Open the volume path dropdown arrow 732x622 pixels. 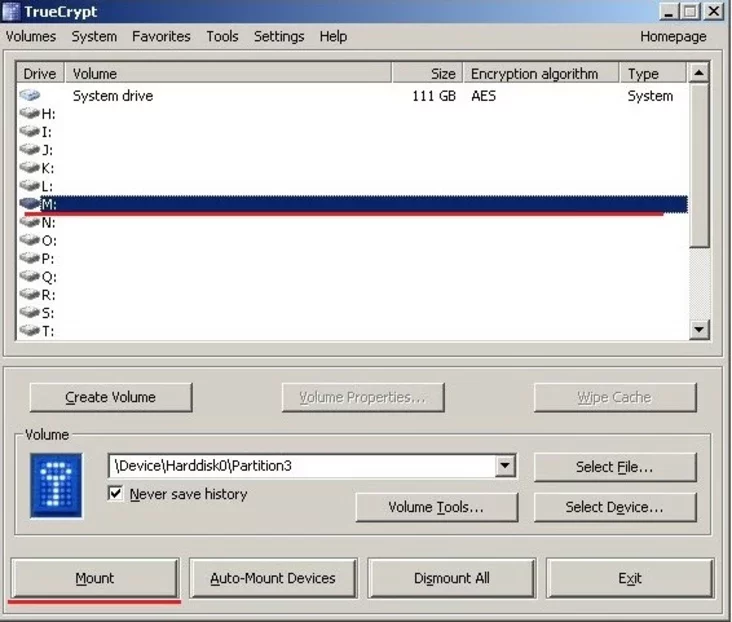(505, 466)
